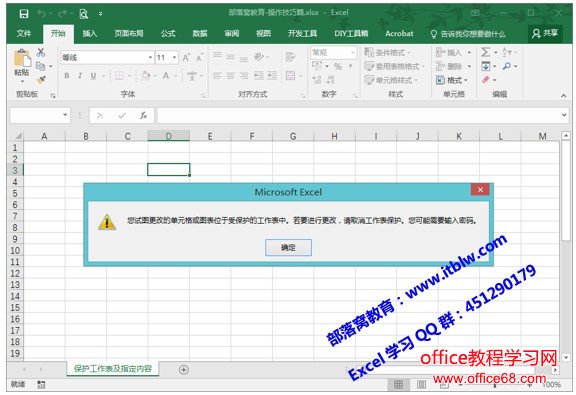Click the Fill Color bucket icon
Screen dimensions: 576x395
tap(145, 75)
